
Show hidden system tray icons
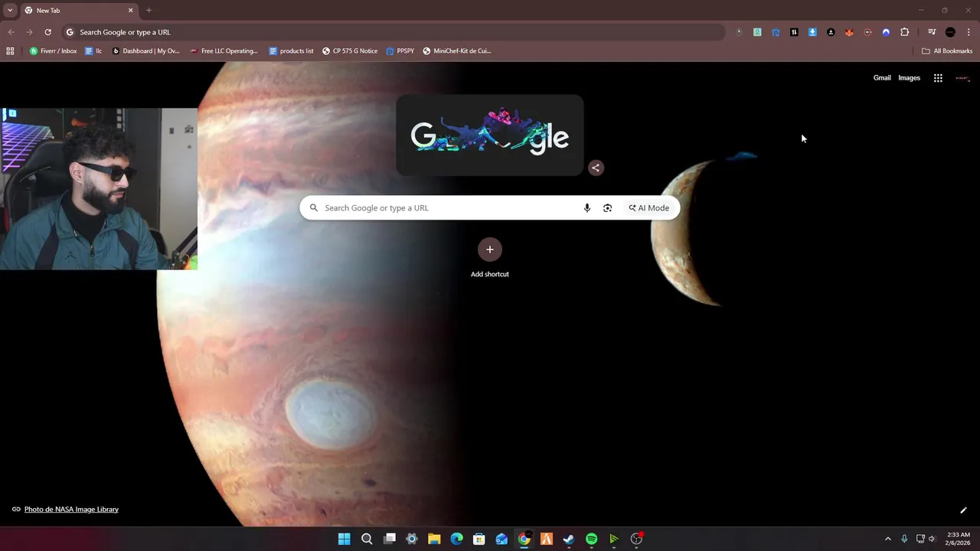click(888, 539)
